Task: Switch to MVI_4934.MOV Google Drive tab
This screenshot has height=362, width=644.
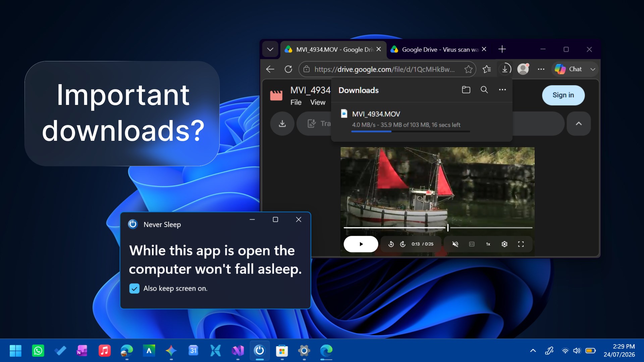Action: click(333, 49)
